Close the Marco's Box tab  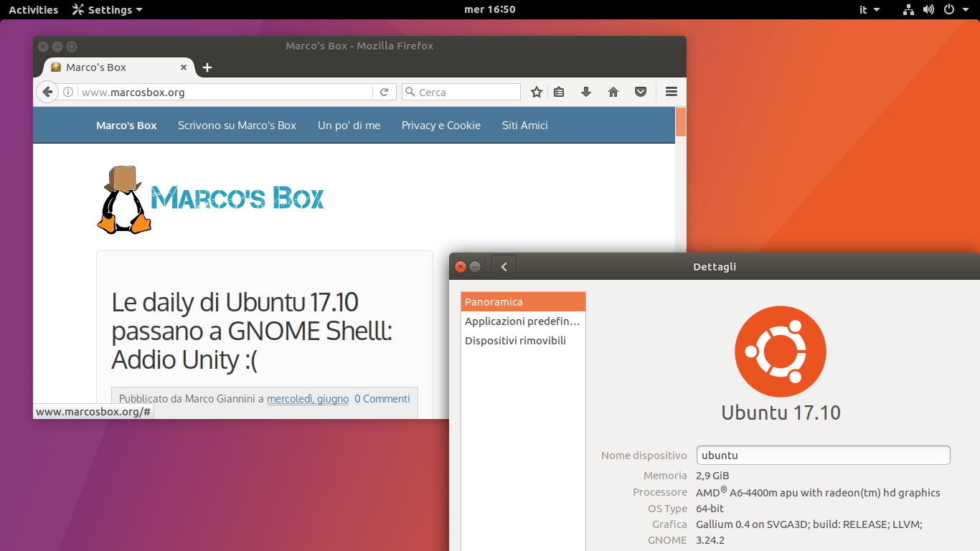pyautogui.click(x=184, y=67)
